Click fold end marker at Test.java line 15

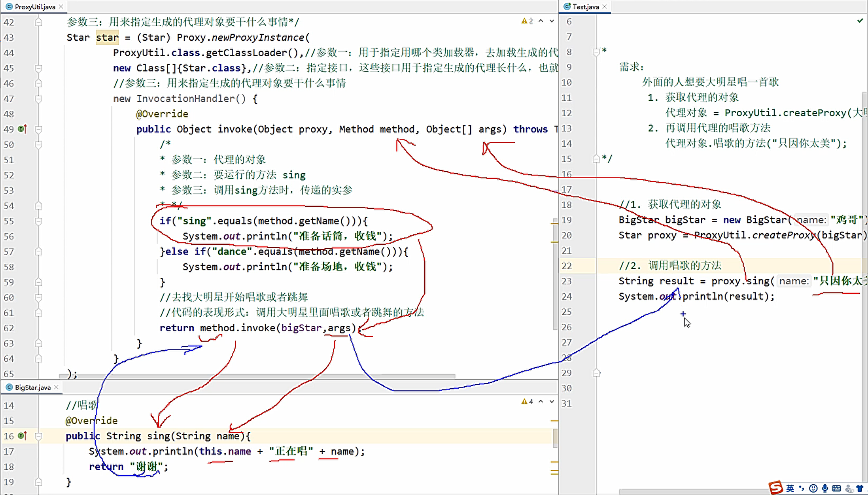[x=596, y=159]
